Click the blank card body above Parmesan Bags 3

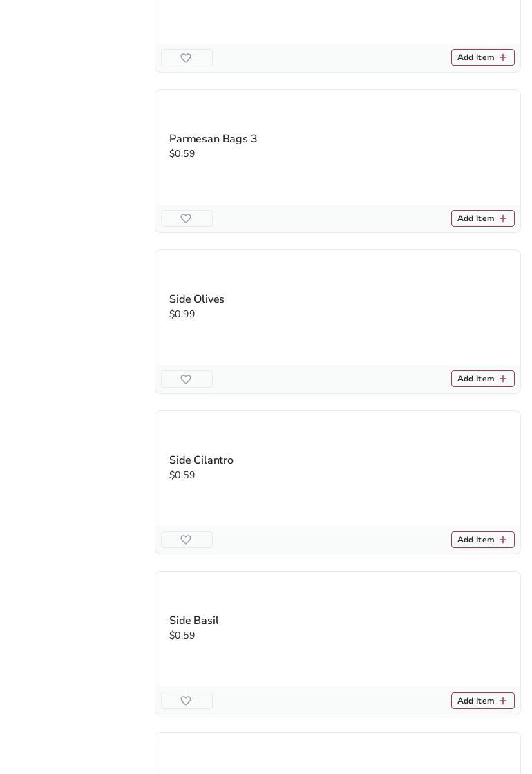pos(337,21)
